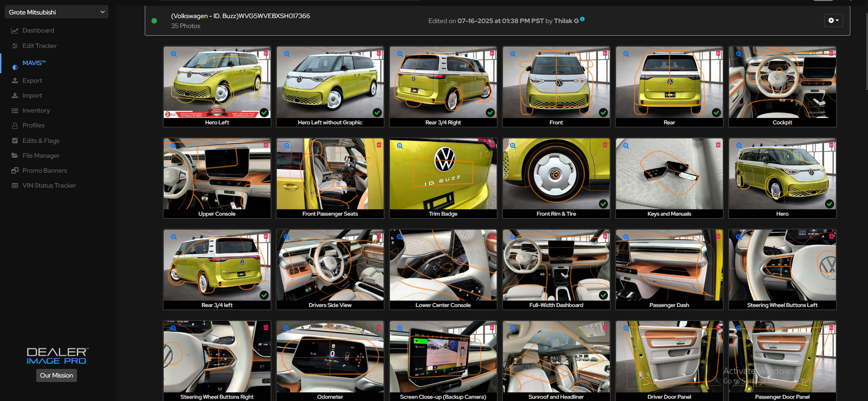Delete the Upper Console photo
This screenshot has height=401, width=868.
(266, 145)
